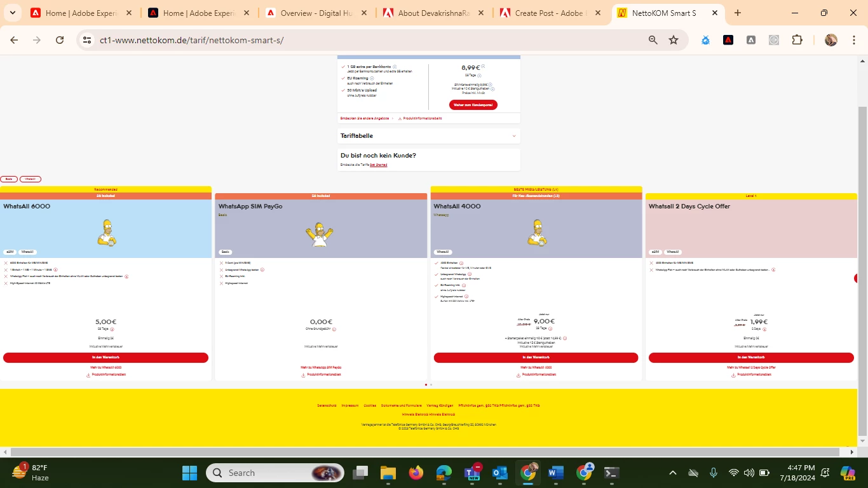This screenshot has width=868, height=488.
Task: Click the Get Started link
Action: (x=378, y=165)
